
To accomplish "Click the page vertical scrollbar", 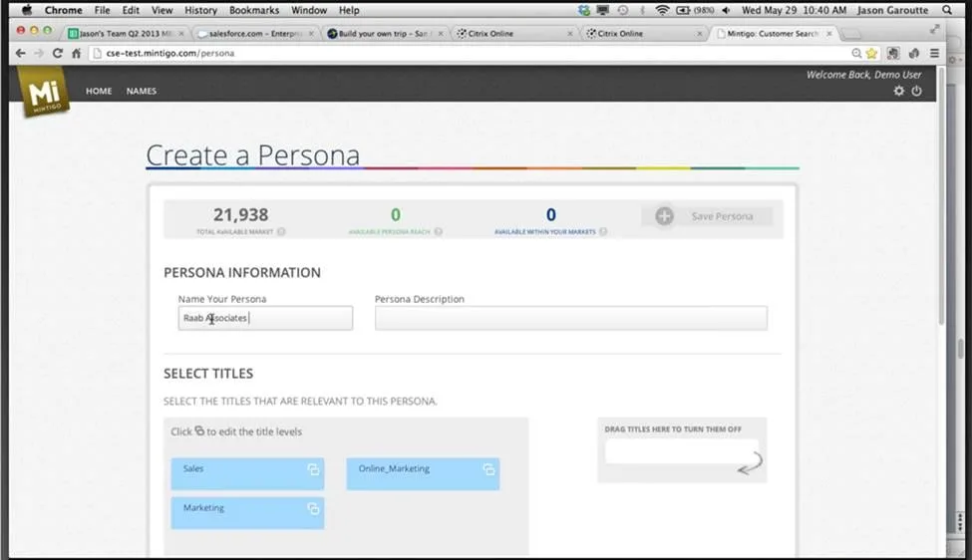I will (x=941, y=195).
